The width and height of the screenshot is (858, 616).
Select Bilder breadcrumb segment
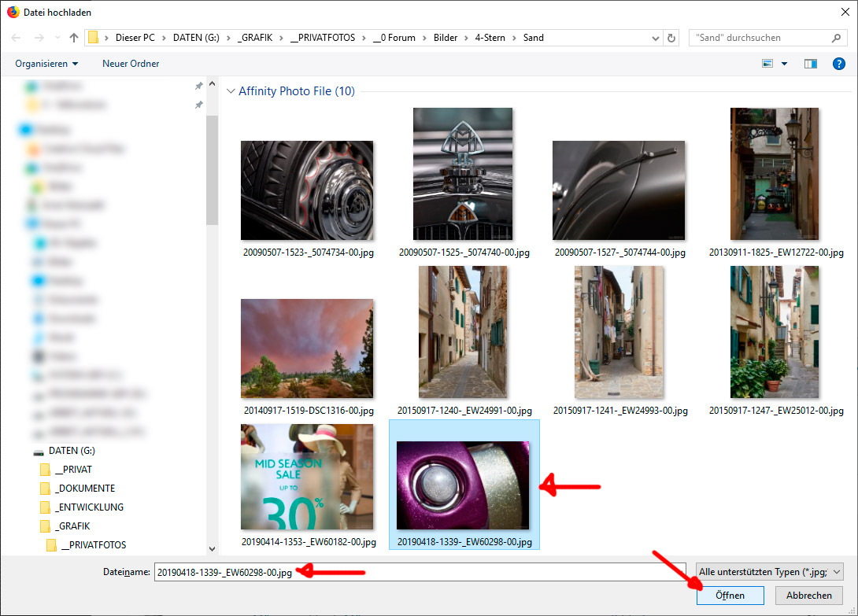(x=446, y=38)
